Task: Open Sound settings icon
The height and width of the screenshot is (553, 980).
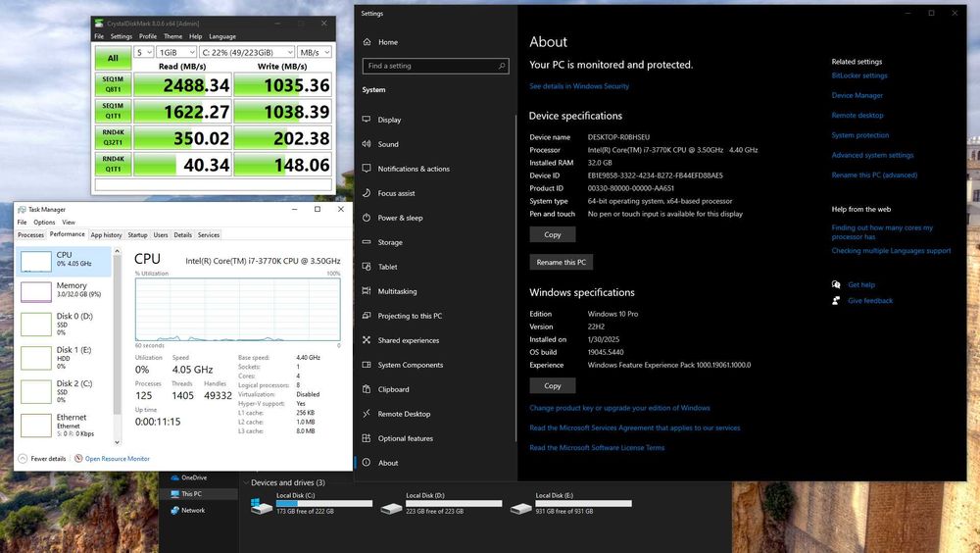Action: click(367, 144)
